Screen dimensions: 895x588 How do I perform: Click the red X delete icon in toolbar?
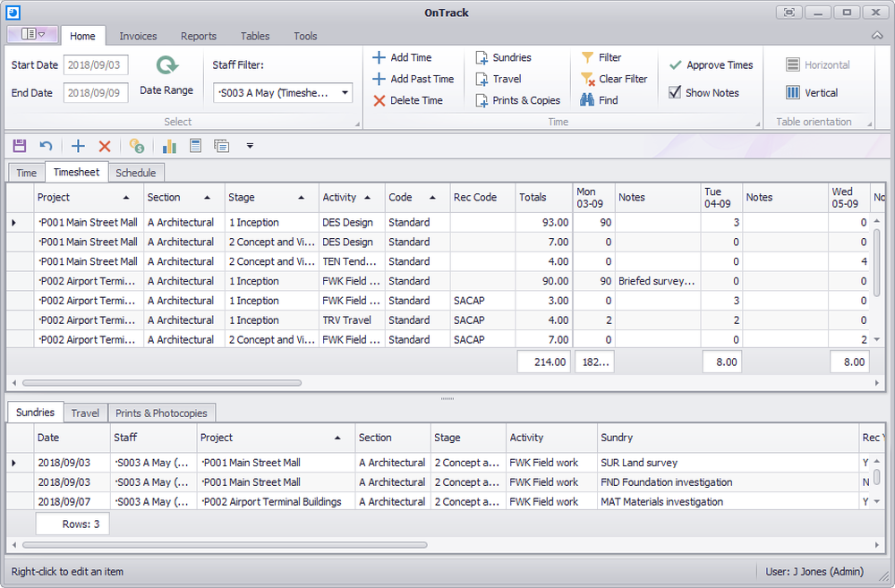tap(105, 146)
